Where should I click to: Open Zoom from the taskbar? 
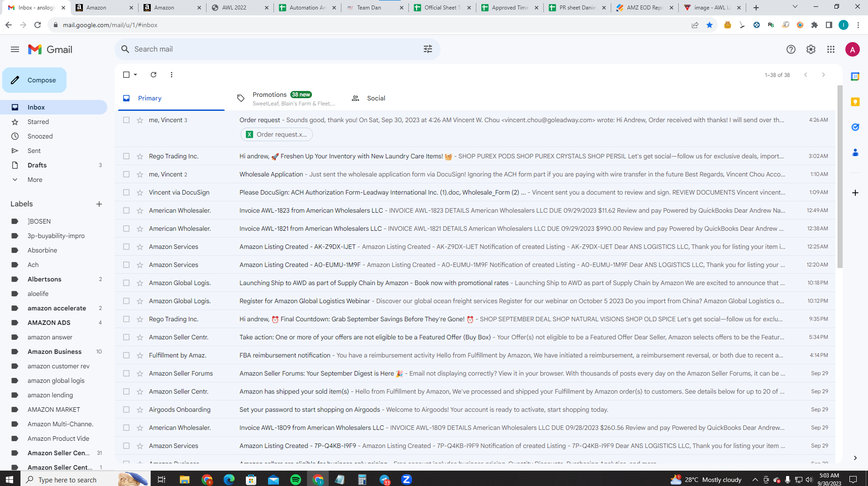click(406, 480)
